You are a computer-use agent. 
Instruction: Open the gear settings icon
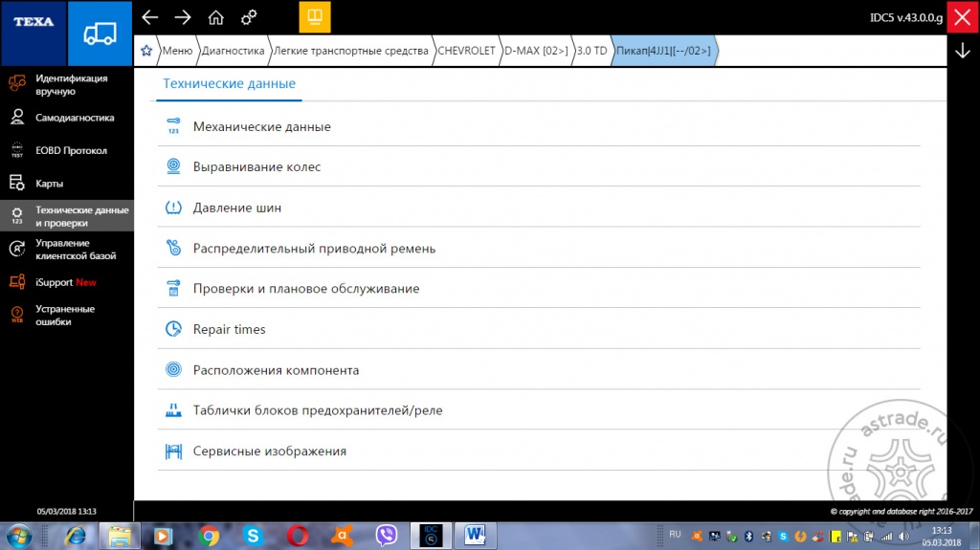pos(249,17)
